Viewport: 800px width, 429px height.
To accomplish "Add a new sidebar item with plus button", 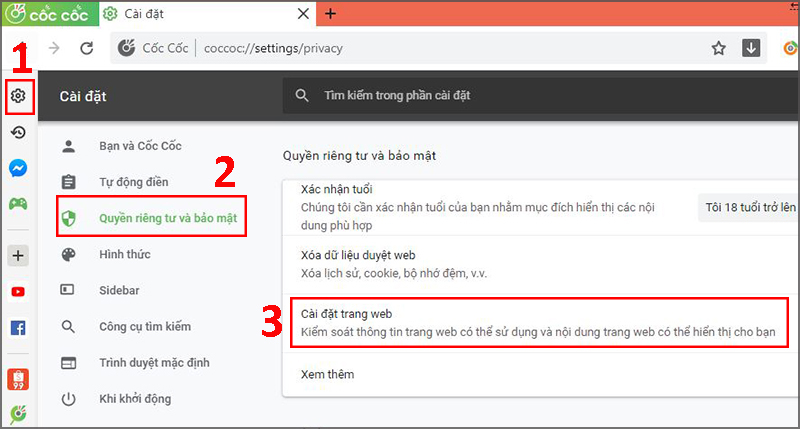I will pos(18,256).
